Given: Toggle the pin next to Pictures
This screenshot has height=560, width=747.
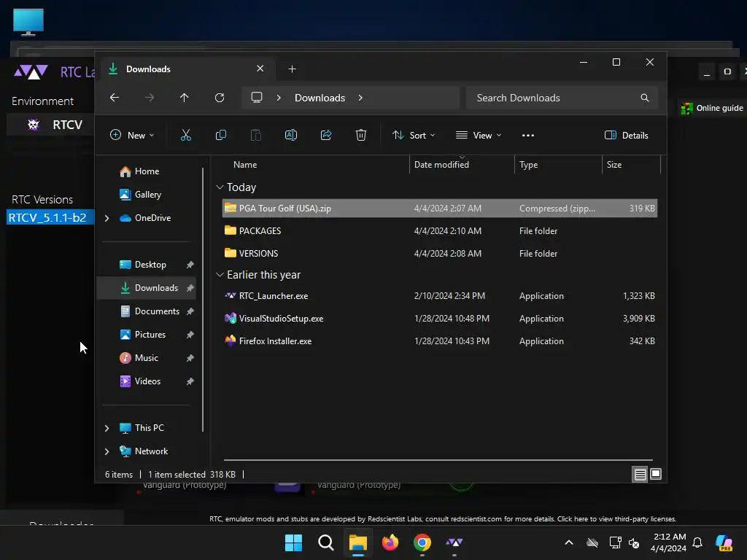Looking at the screenshot, I should click(190, 335).
